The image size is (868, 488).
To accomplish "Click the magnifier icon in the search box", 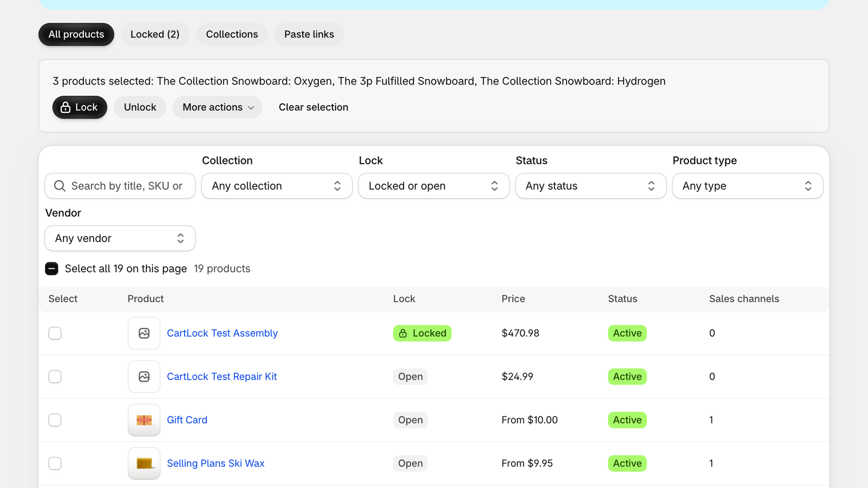I will [60, 186].
